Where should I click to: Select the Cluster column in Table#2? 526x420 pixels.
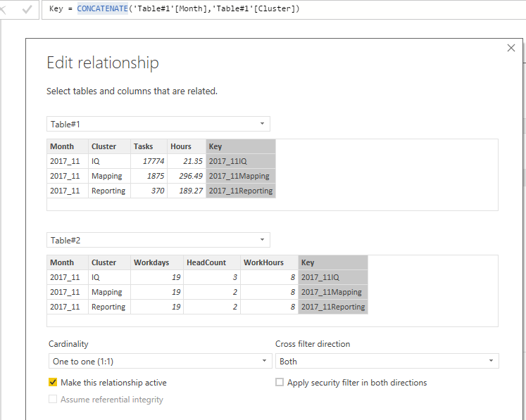109,262
